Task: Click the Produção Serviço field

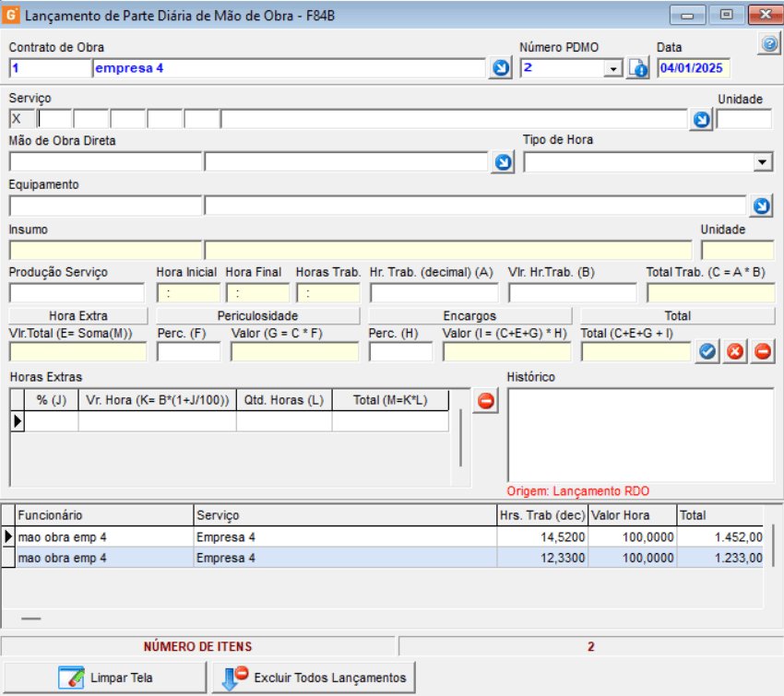Action: coord(77,293)
